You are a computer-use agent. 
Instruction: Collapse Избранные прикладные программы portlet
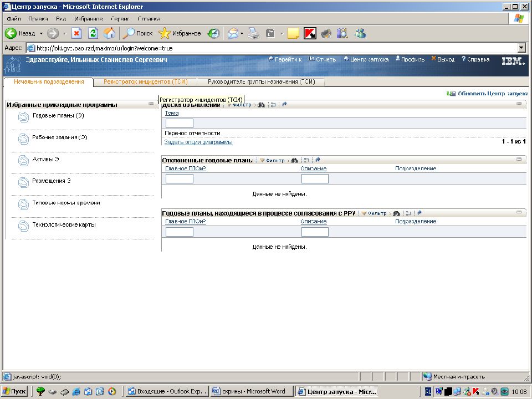point(151,104)
